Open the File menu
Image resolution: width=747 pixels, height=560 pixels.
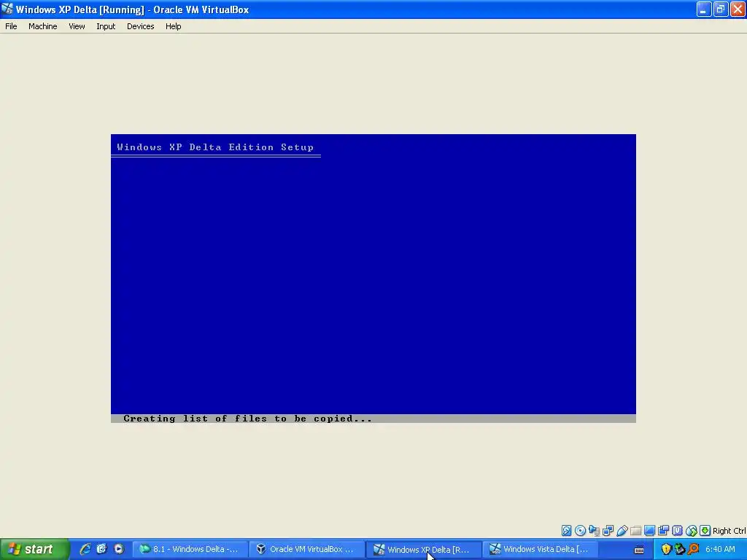[x=11, y=26]
